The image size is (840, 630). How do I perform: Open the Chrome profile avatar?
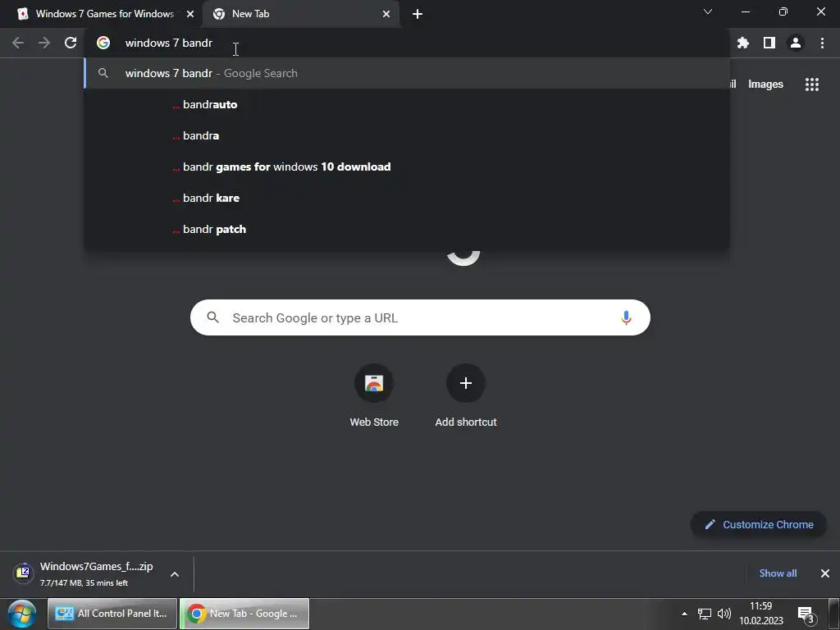[796, 43]
